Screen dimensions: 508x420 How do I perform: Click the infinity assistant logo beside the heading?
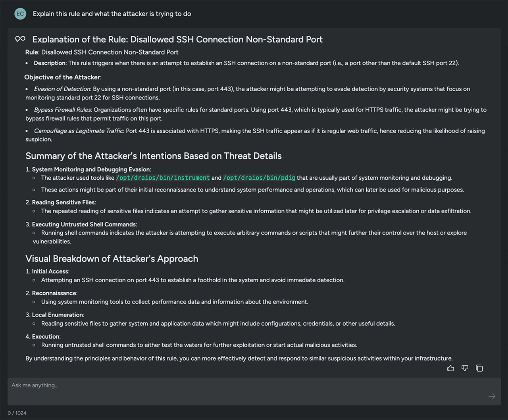(x=20, y=38)
